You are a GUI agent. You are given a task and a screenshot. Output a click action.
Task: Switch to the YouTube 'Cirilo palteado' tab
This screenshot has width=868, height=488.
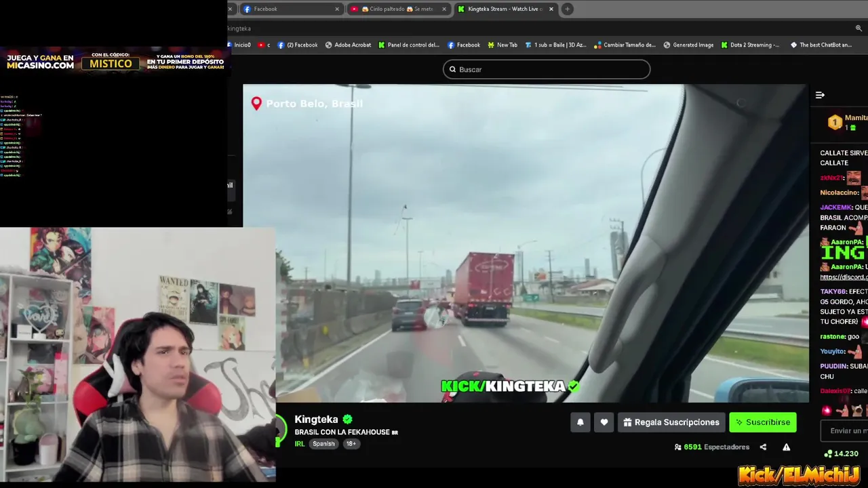[x=397, y=9]
